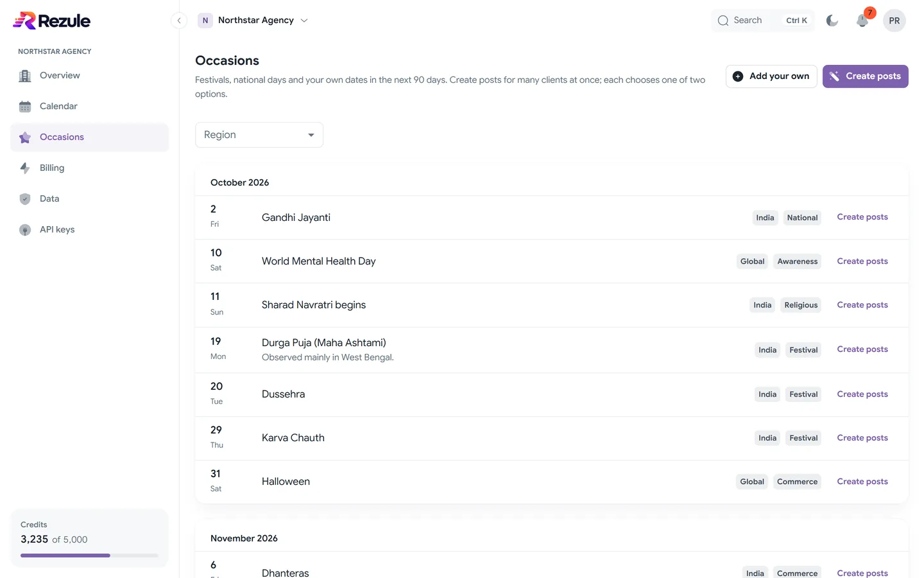Image resolution: width=924 pixels, height=578 pixels.
Task: Create posts for Sharad Navratri begins
Action: coord(862,305)
